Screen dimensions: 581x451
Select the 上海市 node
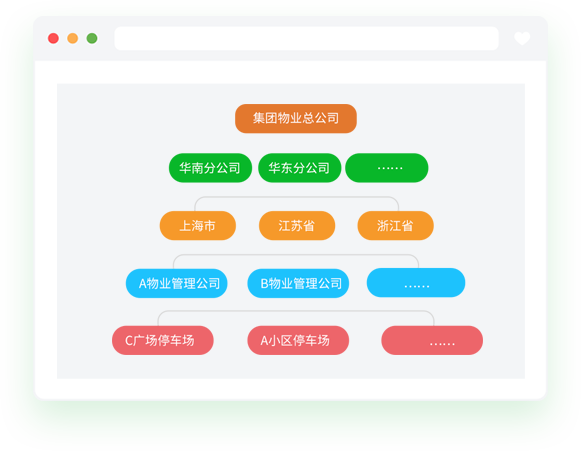point(198,226)
